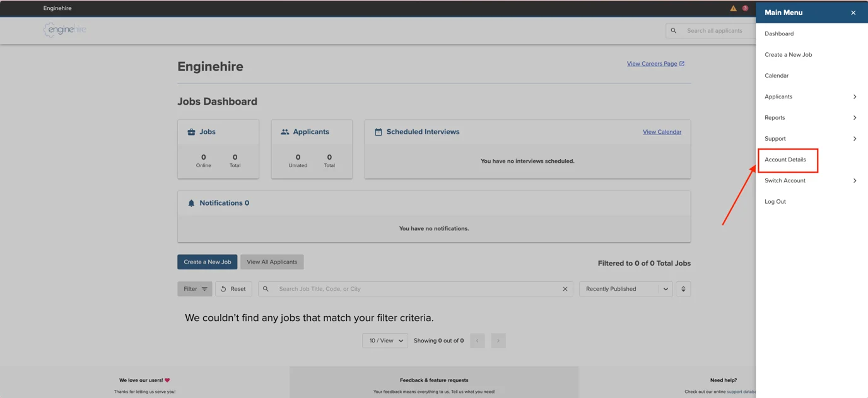The height and width of the screenshot is (398, 868).
Task: Click the Applicants Unrated count
Action: (298, 157)
